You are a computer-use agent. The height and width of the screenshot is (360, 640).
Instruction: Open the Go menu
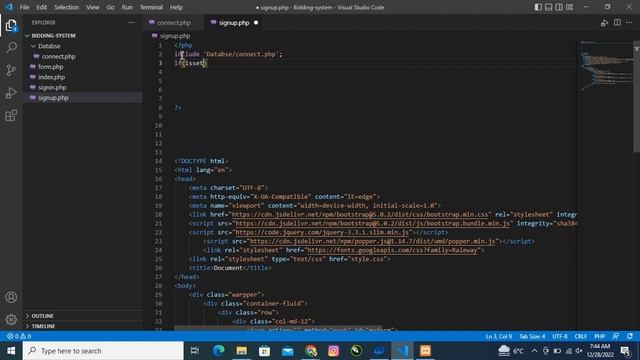[111, 7]
